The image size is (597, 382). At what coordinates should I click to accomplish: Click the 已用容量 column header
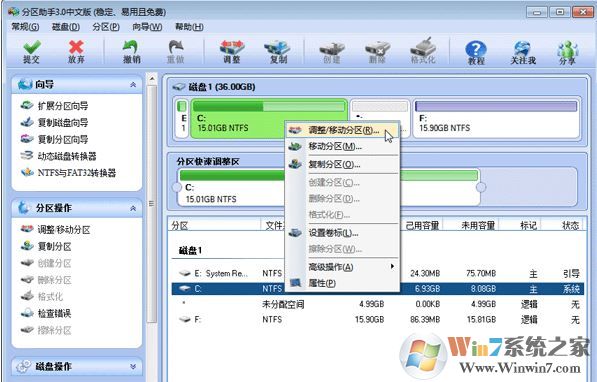[x=422, y=225]
